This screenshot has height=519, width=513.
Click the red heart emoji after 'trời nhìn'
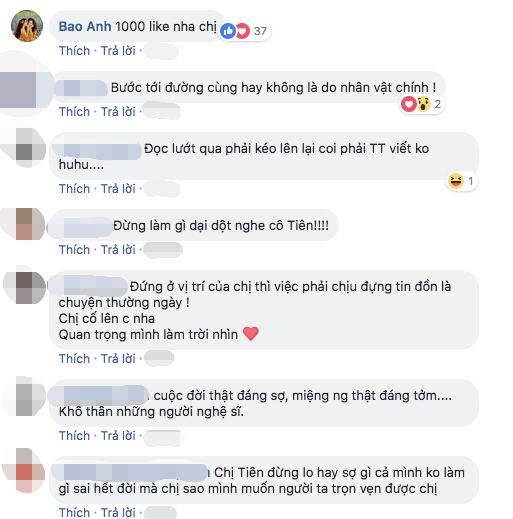[x=251, y=334]
